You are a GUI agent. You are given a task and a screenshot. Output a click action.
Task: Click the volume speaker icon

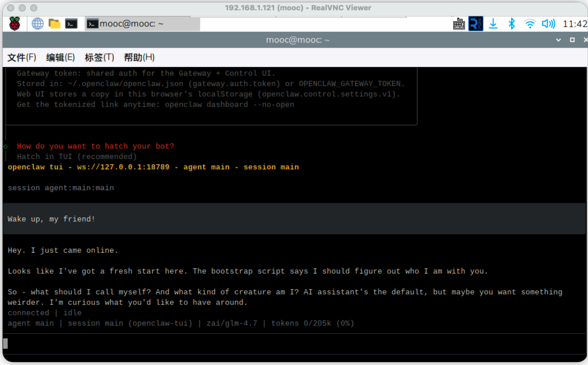(x=548, y=24)
